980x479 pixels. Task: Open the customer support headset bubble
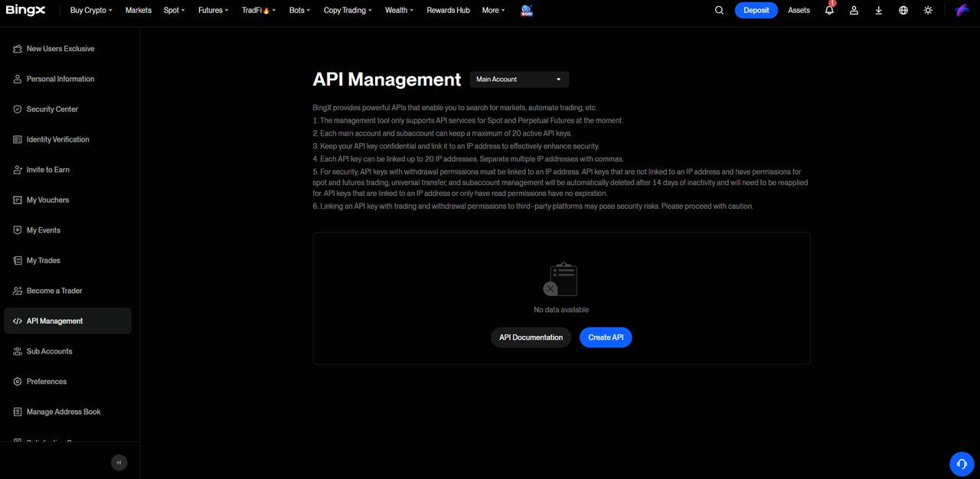(x=962, y=464)
